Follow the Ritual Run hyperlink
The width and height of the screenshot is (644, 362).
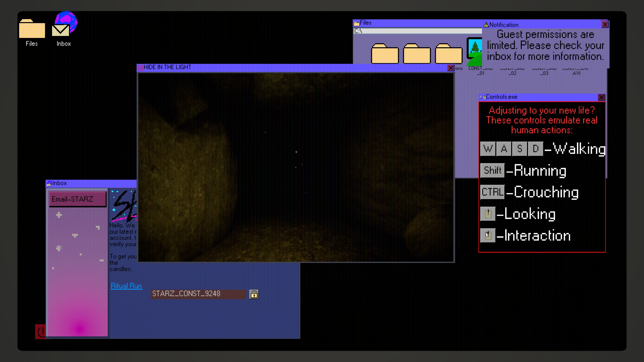coord(126,286)
